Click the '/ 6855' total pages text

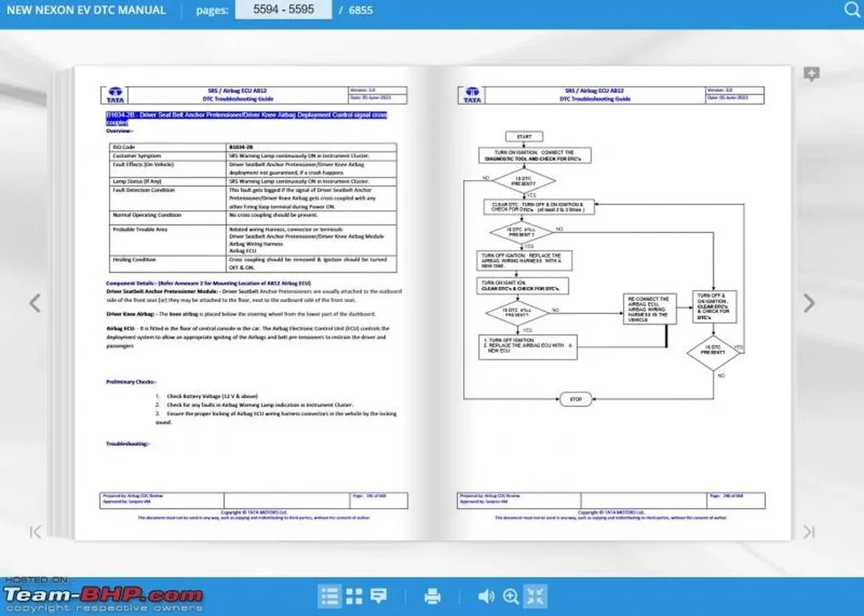[x=356, y=10]
